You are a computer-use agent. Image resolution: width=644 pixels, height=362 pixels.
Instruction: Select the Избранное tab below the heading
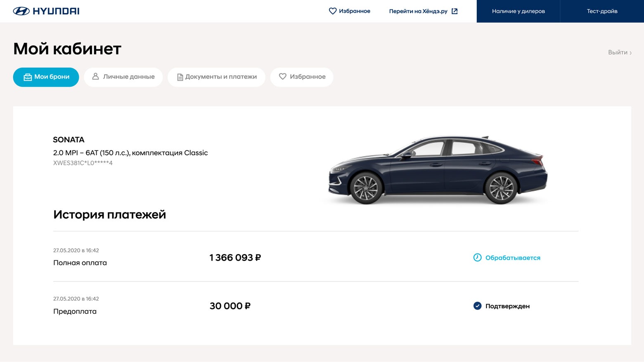pos(302,77)
